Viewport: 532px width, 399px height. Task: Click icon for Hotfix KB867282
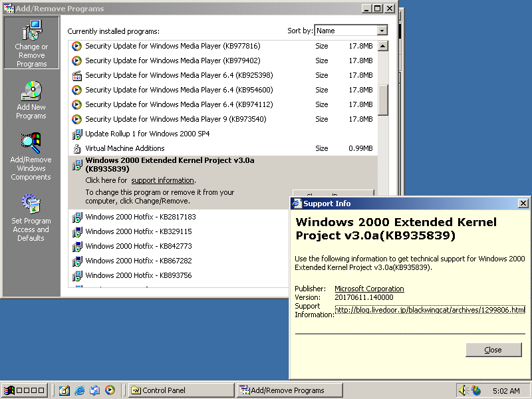(77, 261)
